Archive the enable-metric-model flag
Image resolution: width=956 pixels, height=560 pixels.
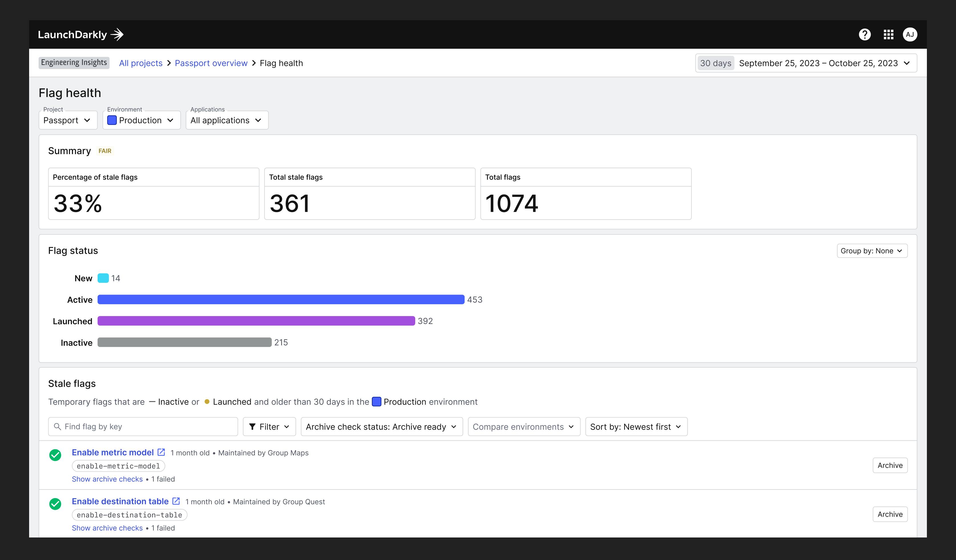pos(890,466)
